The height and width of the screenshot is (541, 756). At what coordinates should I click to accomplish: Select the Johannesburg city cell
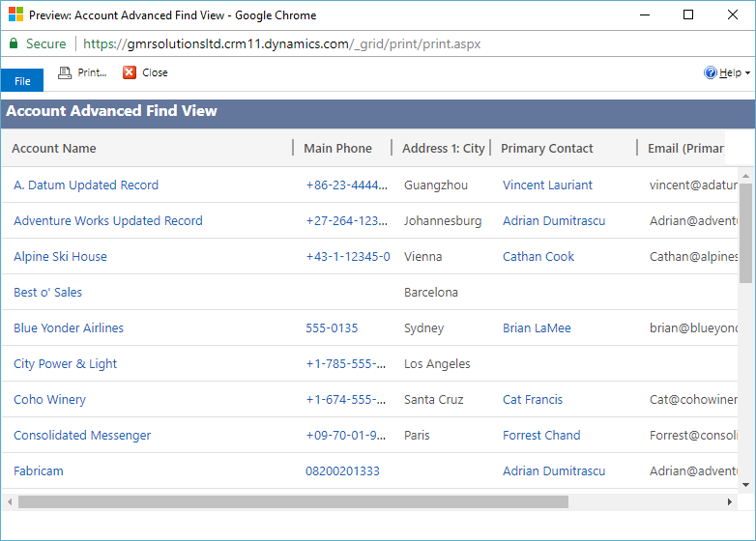(x=443, y=220)
